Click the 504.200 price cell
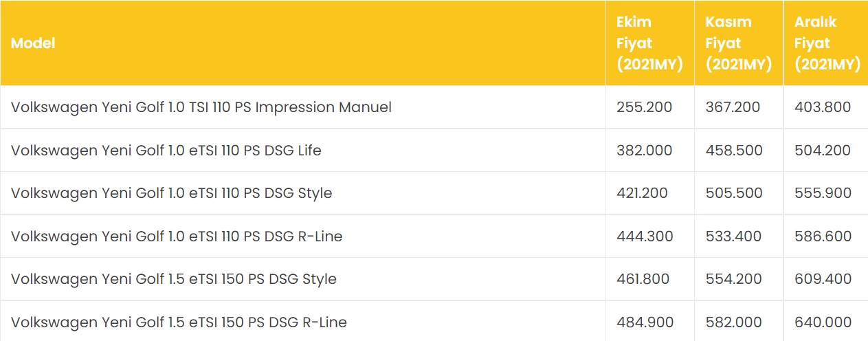This screenshot has height=341, width=868. click(823, 150)
